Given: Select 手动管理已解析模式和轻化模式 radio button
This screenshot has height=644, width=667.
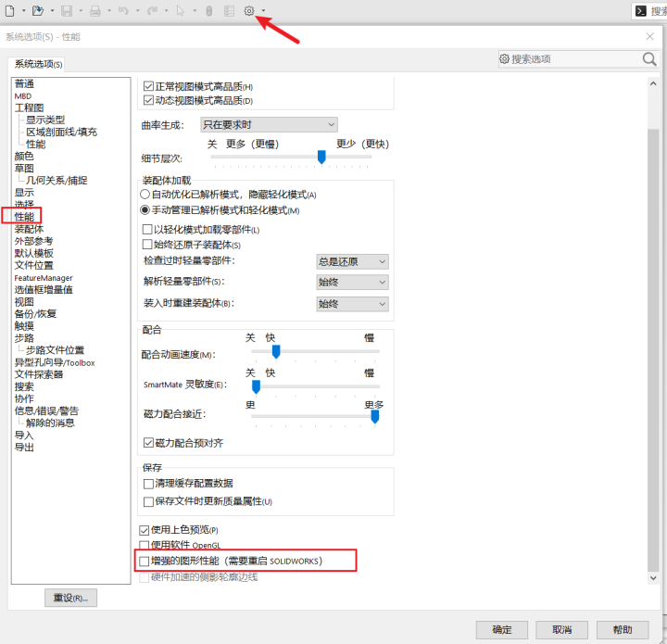Looking at the screenshot, I should [145, 210].
